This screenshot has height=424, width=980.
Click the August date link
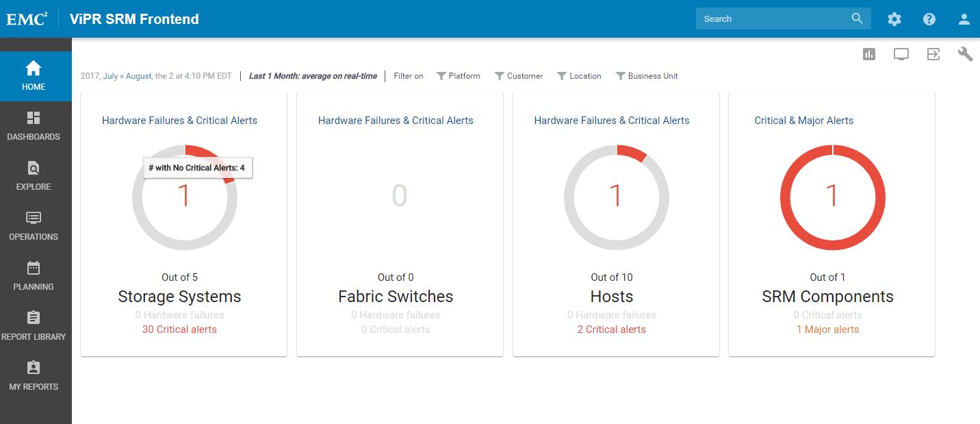138,76
